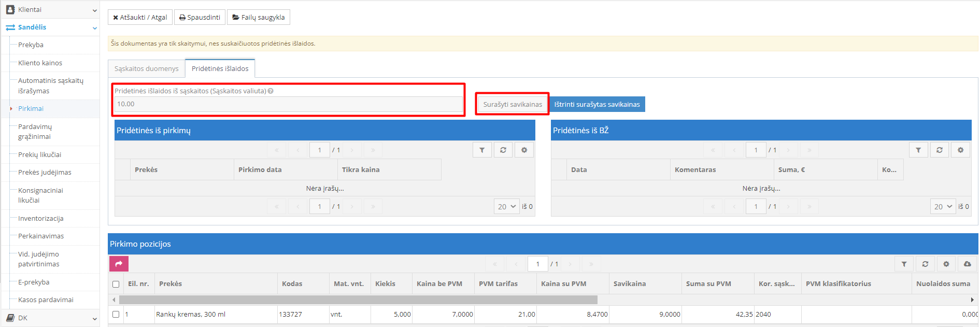Image resolution: width=980 pixels, height=327 pixels.
Task: Click Ištrinti surašytas savikainas button
Action: pos(596,104)
